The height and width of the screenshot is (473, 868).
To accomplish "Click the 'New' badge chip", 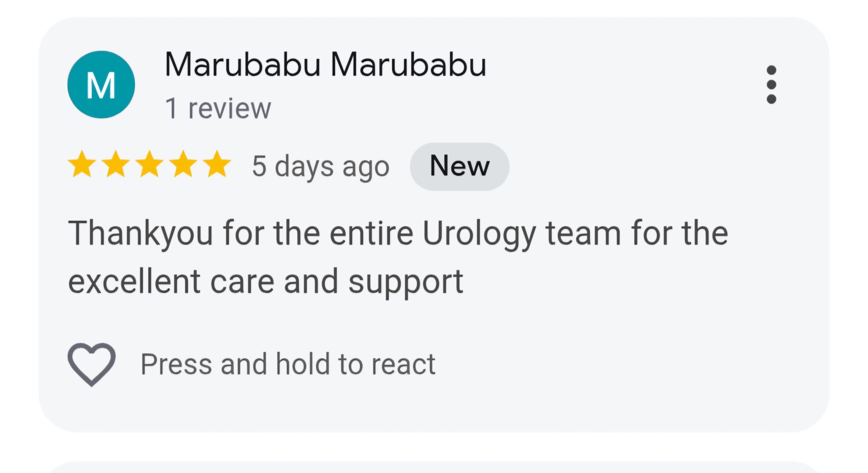I will pos(459,166).
